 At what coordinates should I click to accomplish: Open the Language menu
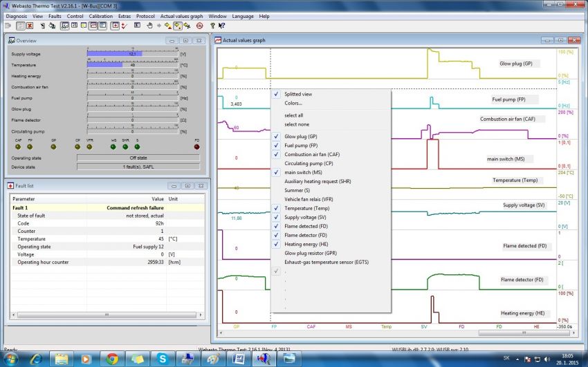point(243,15)
